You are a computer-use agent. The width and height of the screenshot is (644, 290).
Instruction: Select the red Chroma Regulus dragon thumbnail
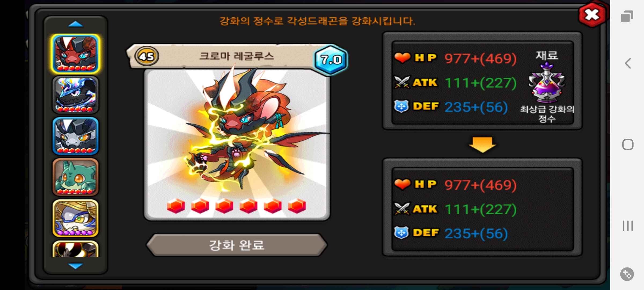[75, 54]
